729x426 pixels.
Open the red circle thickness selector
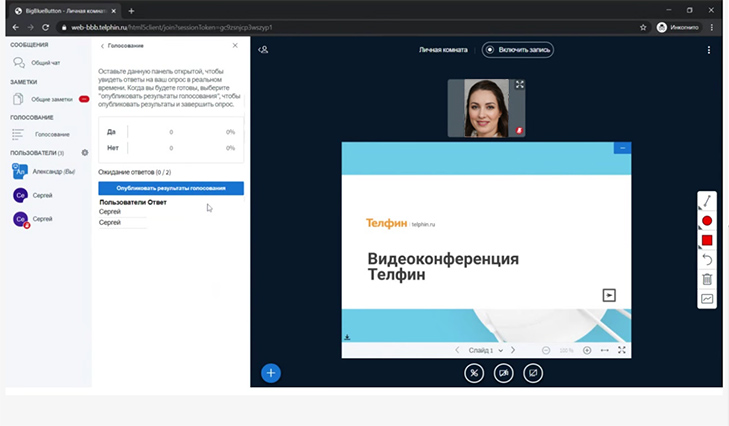tap(707, 221)
